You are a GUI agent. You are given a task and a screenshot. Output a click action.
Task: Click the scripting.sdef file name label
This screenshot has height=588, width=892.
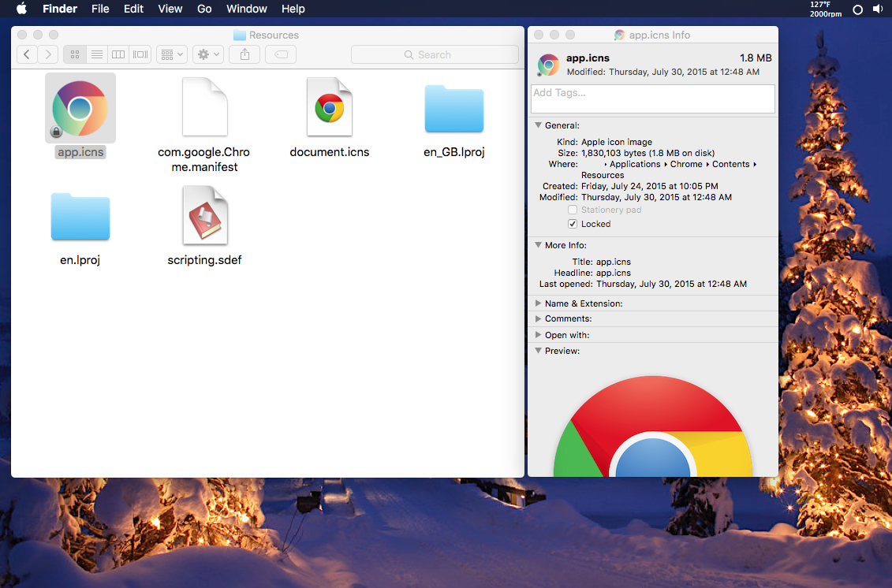(x=205, y=260)
